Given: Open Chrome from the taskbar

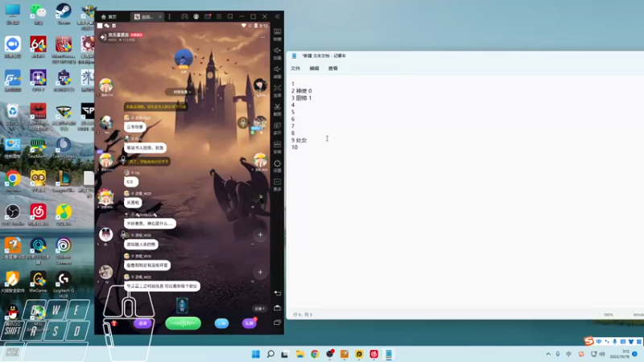Looking at the screenshot, I should [315, 354].
